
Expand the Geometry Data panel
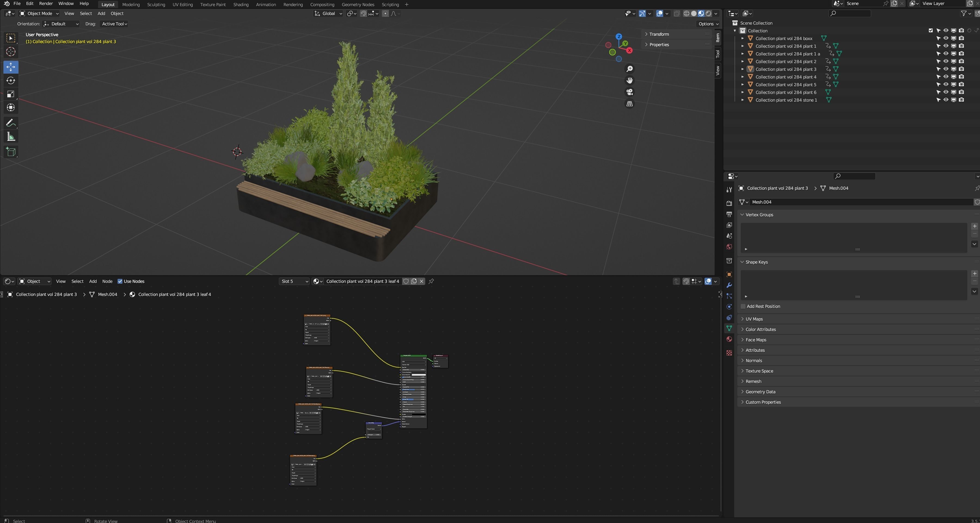[760, 392]
